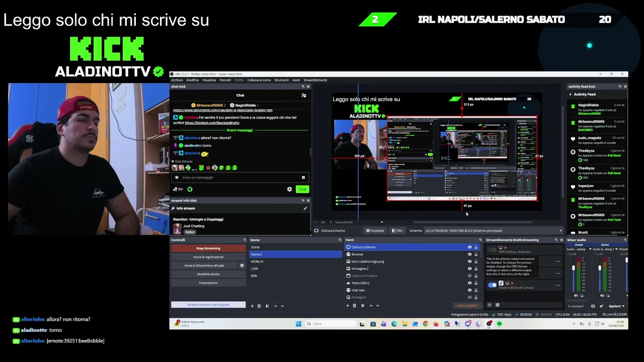The width and height of the screenshot is (644, 362).
Task: Add multi-streaming output with plus icon
Action: [489, 305]
